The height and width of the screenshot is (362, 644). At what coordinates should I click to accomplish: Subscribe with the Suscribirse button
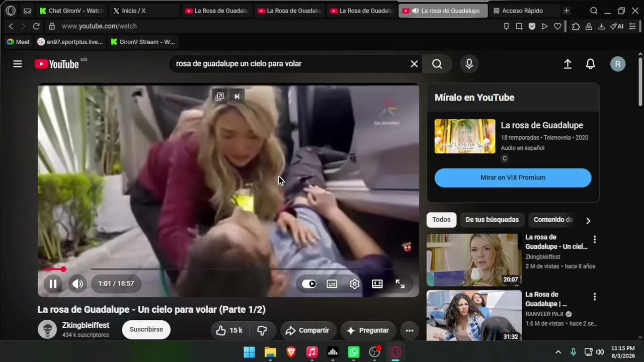(x=146, y=329)
